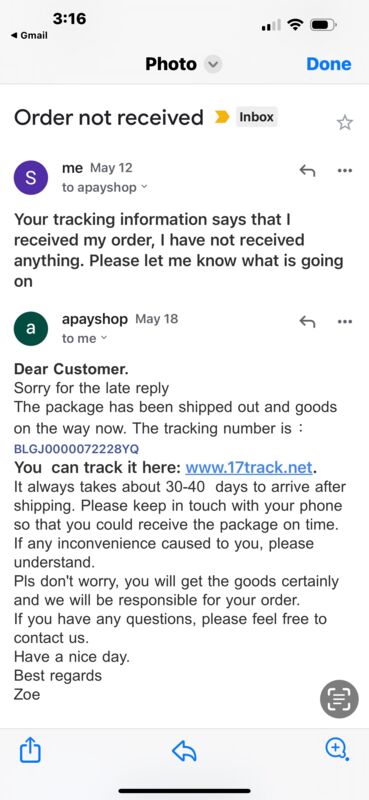Tap the reply arrow in bottom toolbar
The height and width of the screenshot is (800, 369).
pos(184,751)
